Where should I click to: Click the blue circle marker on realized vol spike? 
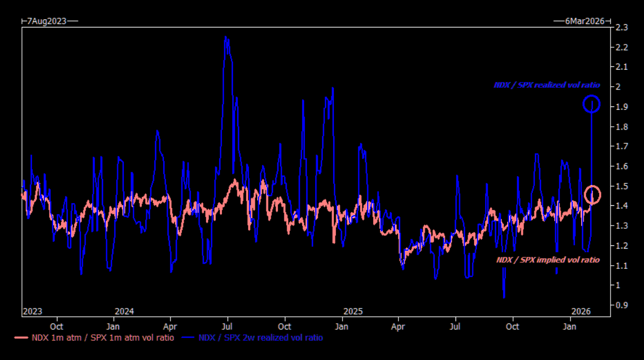click(591, 104)
